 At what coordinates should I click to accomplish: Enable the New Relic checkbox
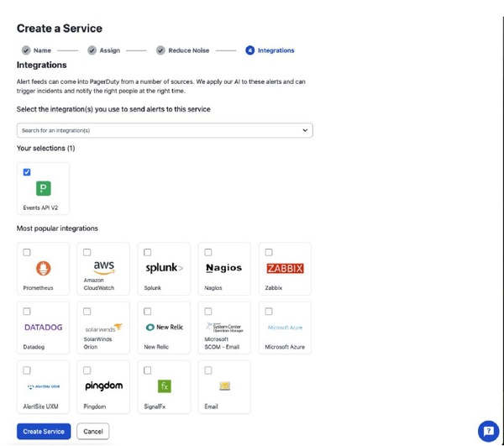(x=148, y=312)
